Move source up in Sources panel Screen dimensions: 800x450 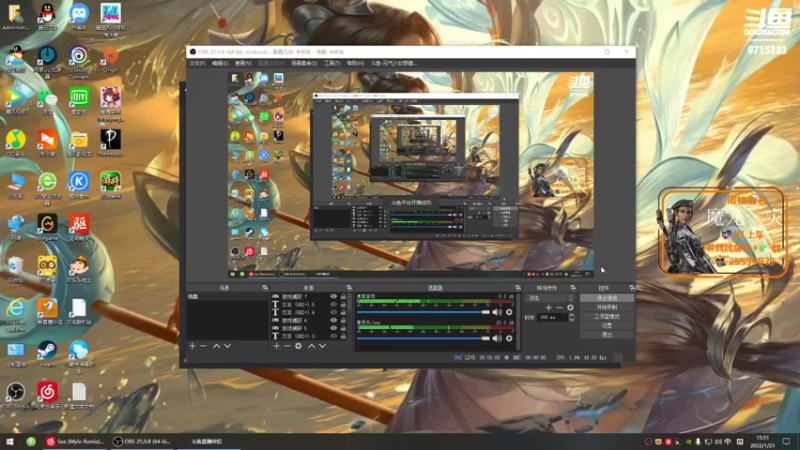[x=311, y=346]
